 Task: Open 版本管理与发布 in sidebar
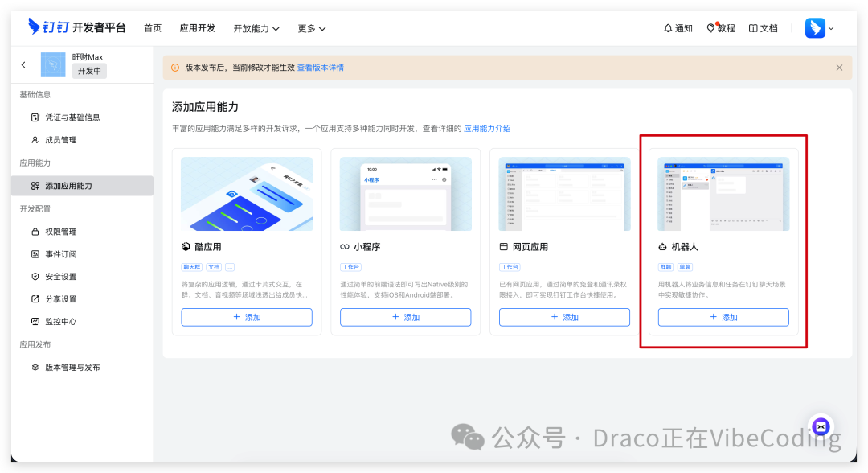pyautogui.click(x=82, y=367)
